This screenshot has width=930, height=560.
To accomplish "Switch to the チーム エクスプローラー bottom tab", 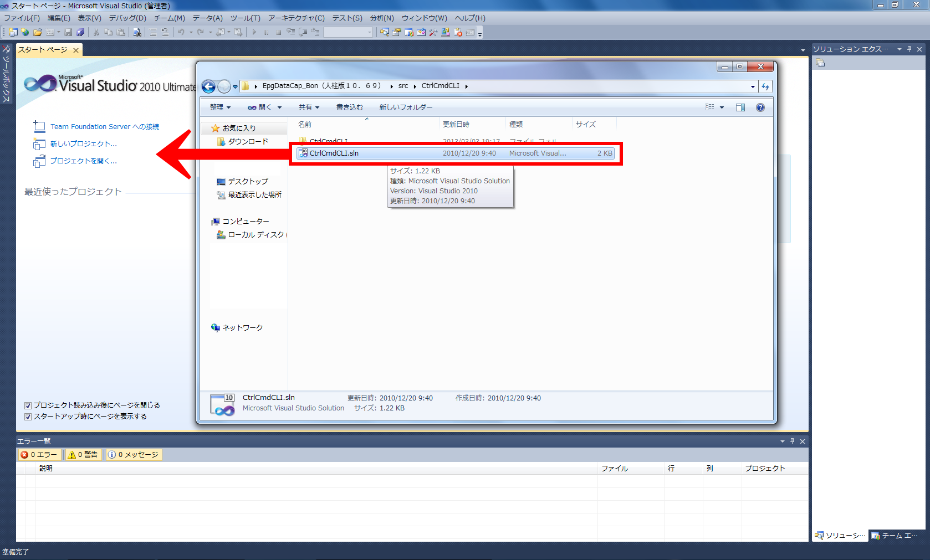I will click(x=894, y=536).
